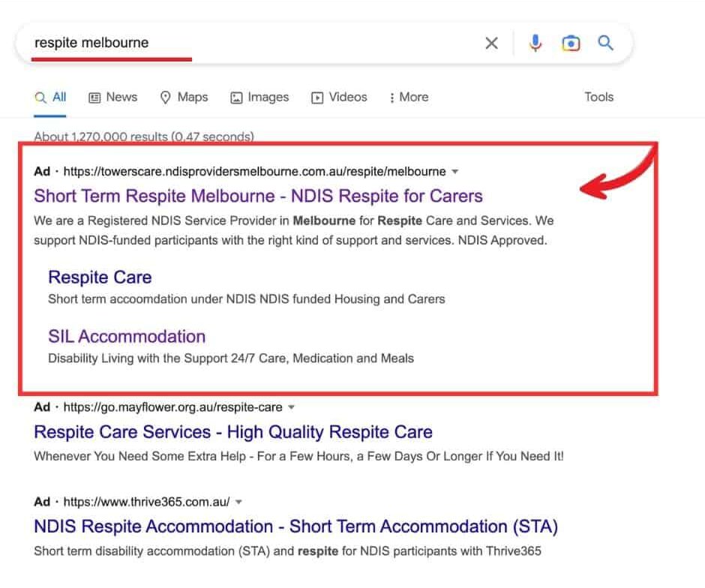
Task: Click the Maps pin icon
Action: point(166,97)
